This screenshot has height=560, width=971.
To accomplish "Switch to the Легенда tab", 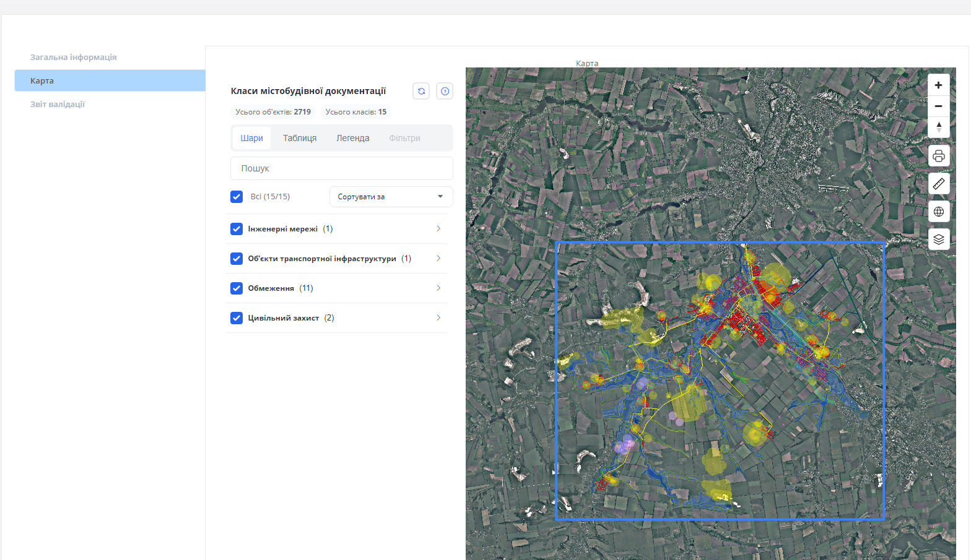I will (x=352, y=138).
